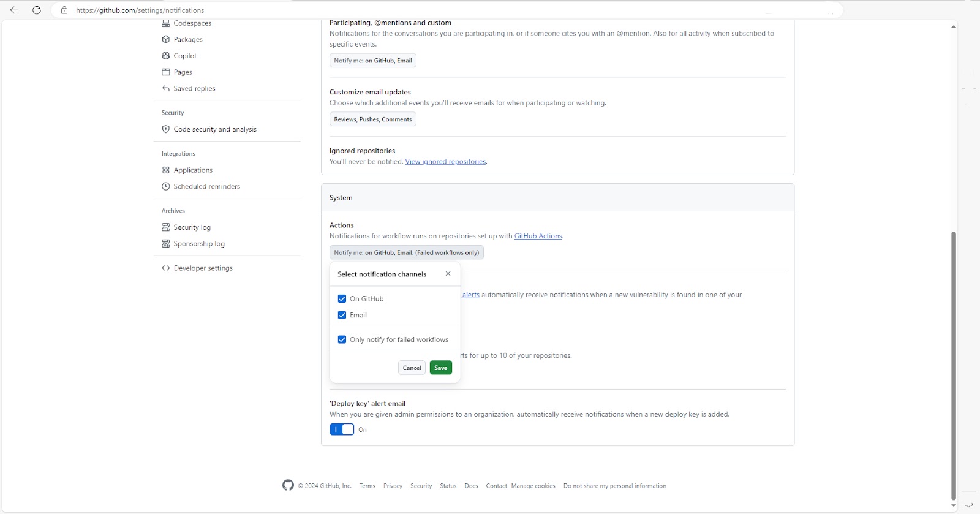
Task: Open Reviews, Pushes, Comments dropdown
Action: click(373, 119)
